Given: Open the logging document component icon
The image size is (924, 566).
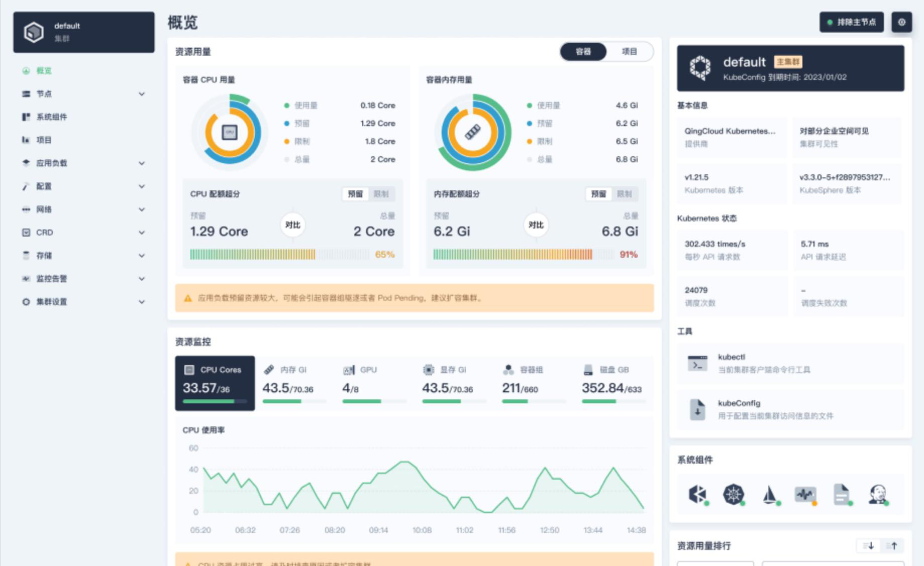Looking at the screenshot, I should (842, 494).
